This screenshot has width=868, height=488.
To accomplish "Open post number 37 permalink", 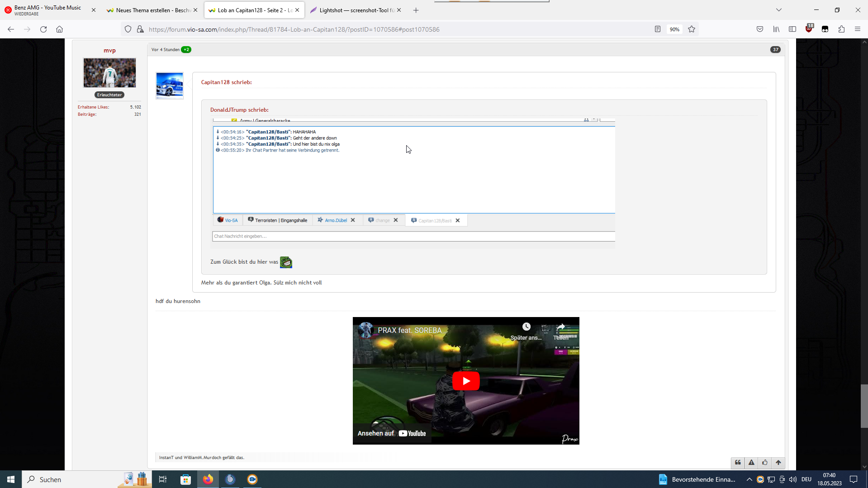I will (775, 50).
